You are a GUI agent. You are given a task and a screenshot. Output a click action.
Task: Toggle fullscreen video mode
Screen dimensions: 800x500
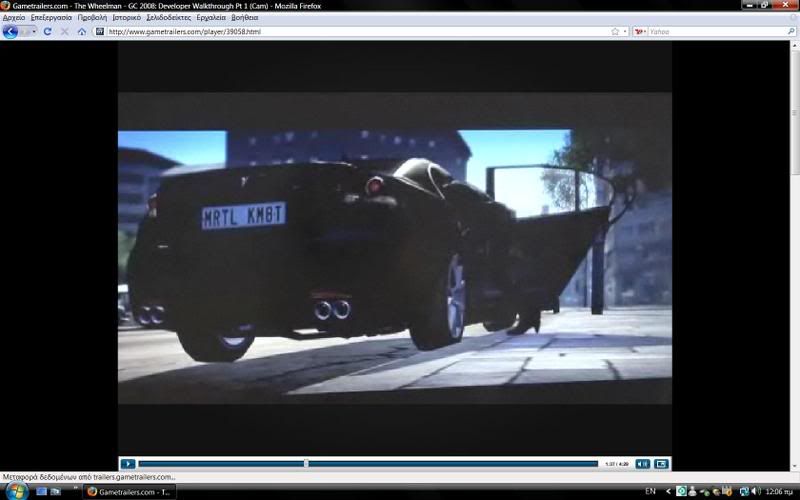(661, 464)
